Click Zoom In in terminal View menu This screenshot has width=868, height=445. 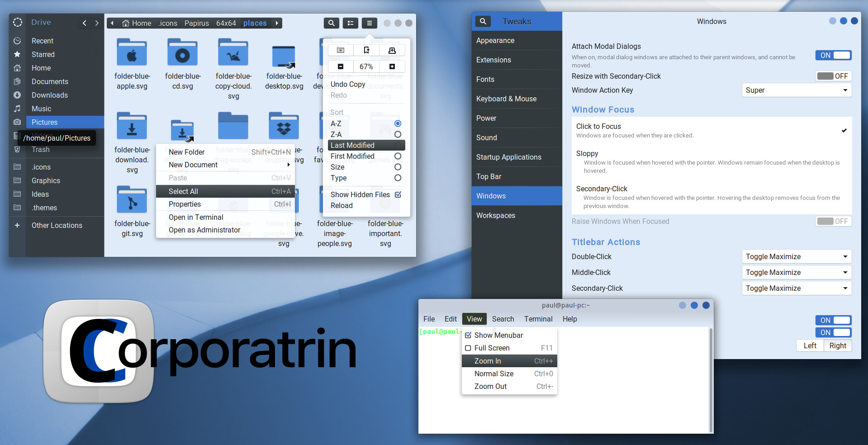pyautogui.click(x=509, y=361)
